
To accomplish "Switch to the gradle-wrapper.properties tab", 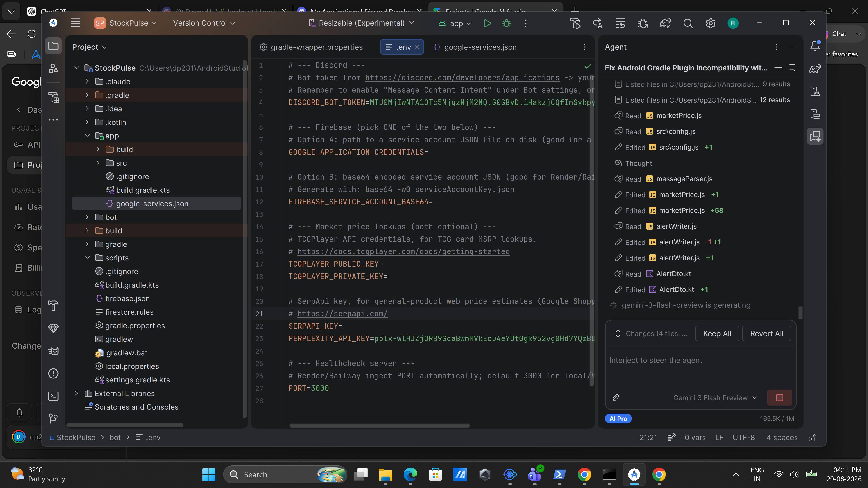I will [311, 47].
